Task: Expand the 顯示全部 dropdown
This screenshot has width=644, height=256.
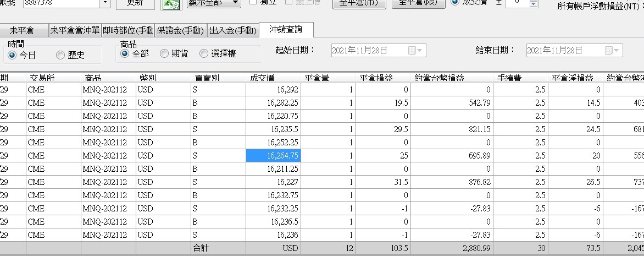Action: pyautogui.click(x=214, y=3)
